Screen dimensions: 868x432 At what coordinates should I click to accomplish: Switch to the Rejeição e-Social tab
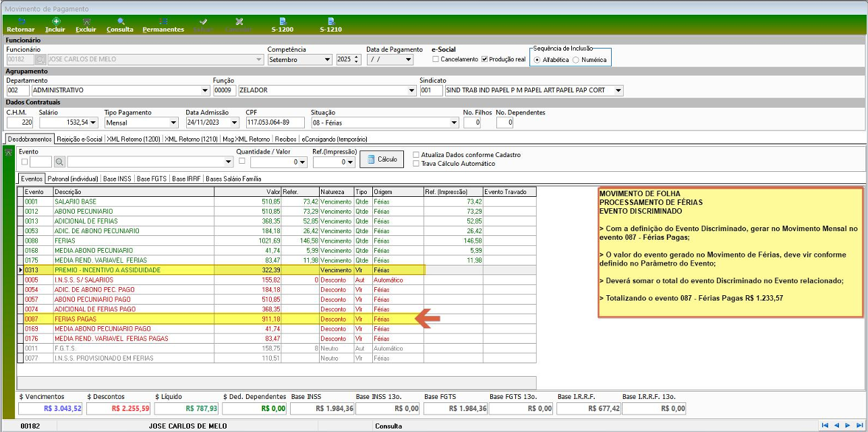tap(80, 139)
